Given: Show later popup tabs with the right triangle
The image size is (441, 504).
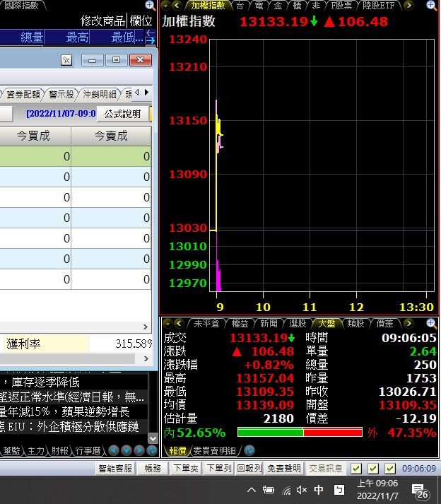Looking at the screenshot, I should [x=146, y=93].
